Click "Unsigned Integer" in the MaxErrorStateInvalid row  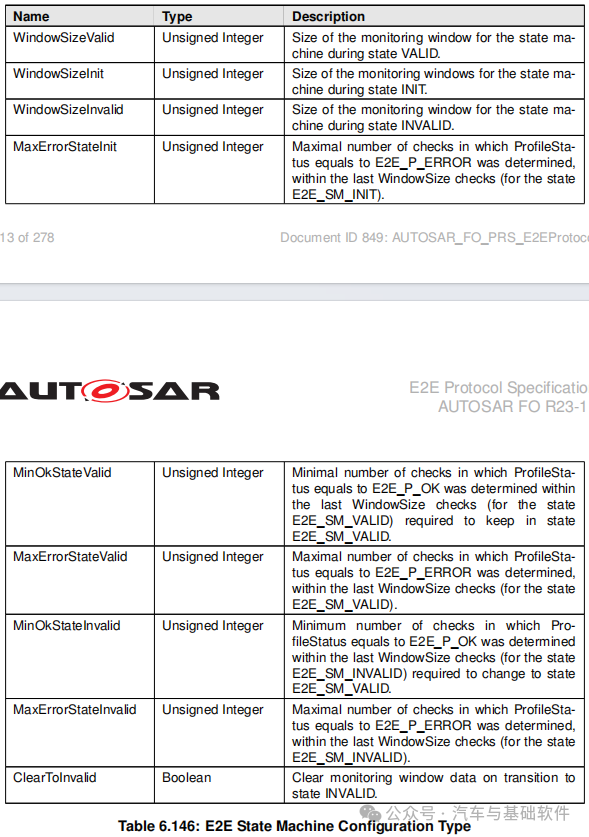click(213, 709)
